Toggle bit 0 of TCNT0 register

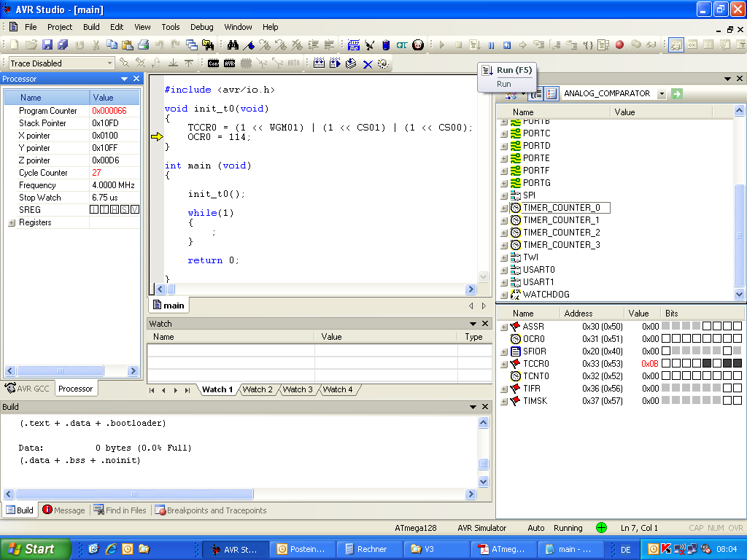(x=738, y=376)
